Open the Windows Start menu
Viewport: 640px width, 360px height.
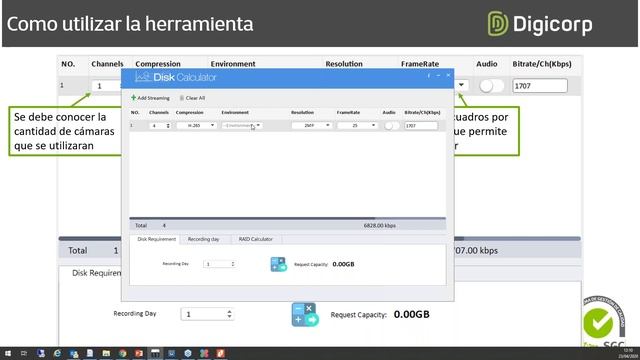click(8, 353)
